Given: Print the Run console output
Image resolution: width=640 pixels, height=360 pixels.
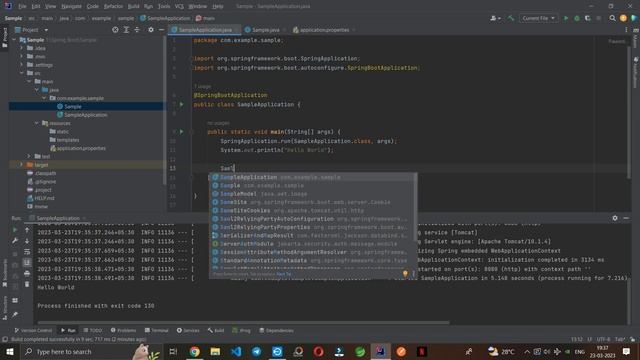Looking at the screenshot, I should pyautogui.click(x=27, y=273).
